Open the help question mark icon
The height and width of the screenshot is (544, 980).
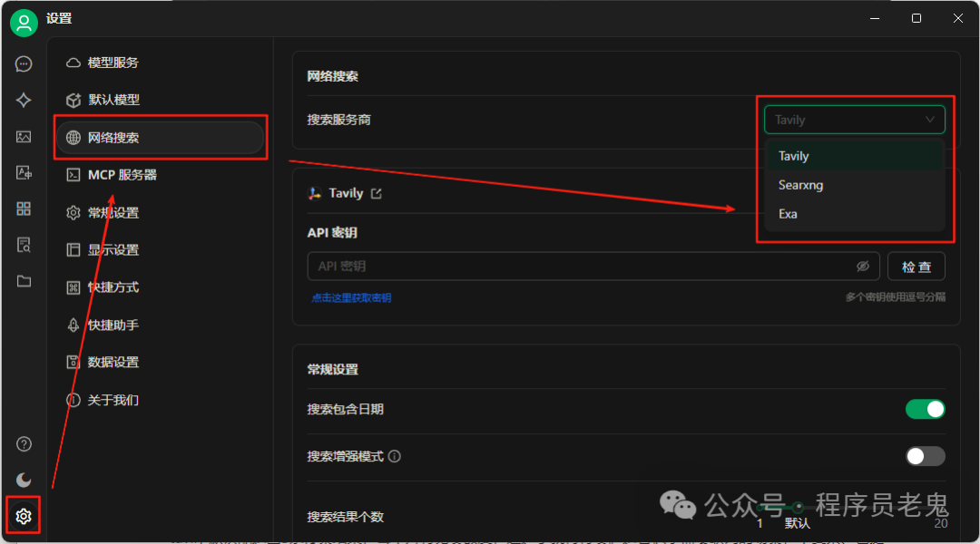coord(24,444)
